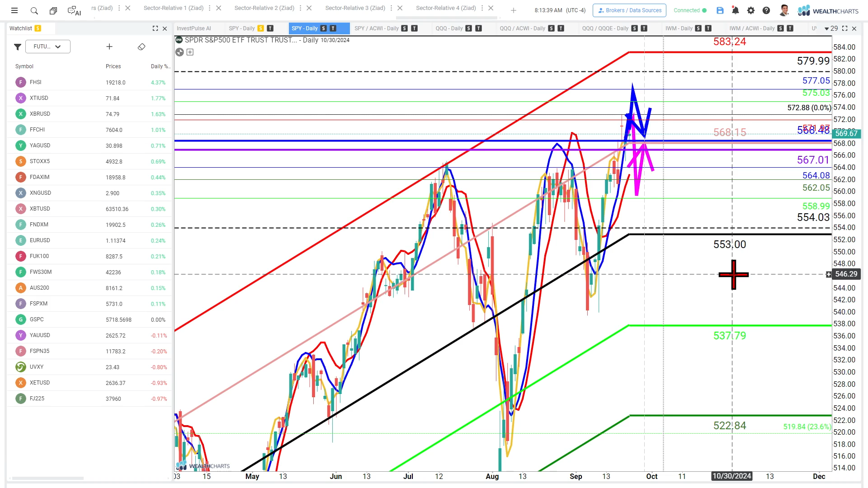Expand chart indicators plus box
Image resolution: width=868 pixels, height=488 pixels.
click(190, 52)
